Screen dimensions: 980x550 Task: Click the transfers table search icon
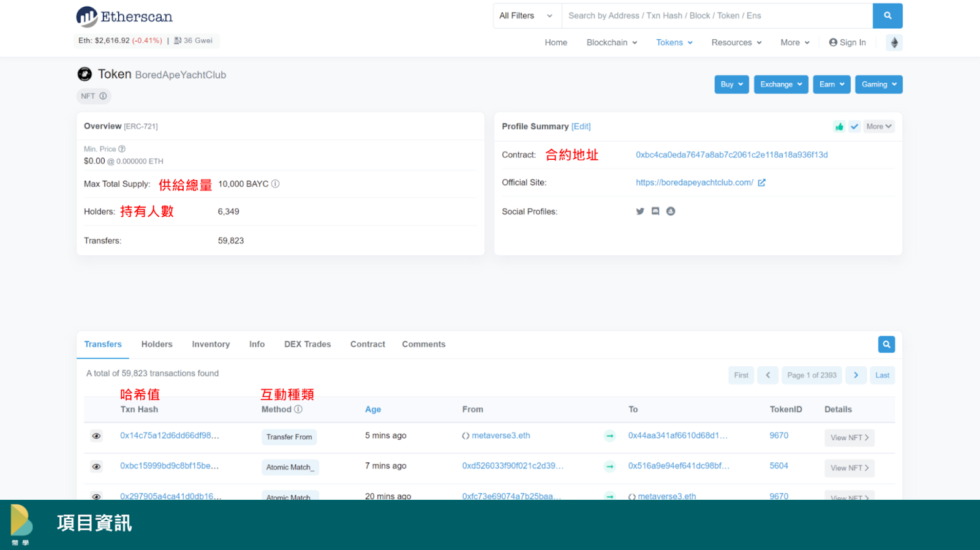point(886,344)
